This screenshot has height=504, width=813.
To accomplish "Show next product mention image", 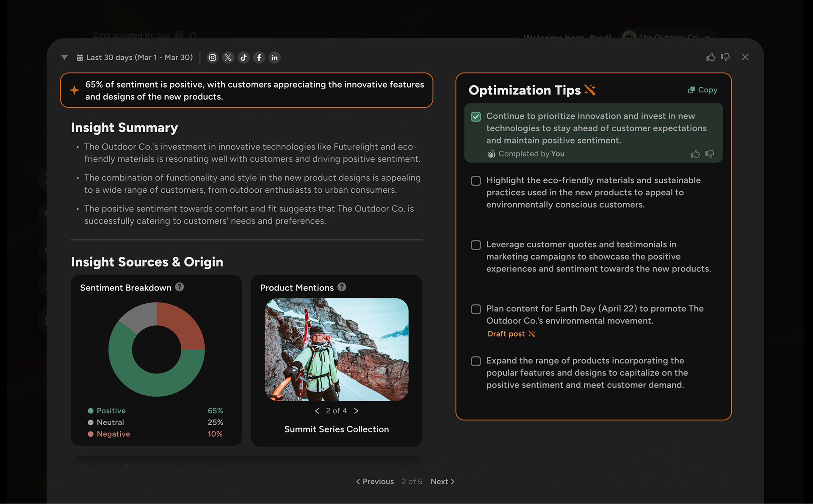I will [x=357, y=411].
